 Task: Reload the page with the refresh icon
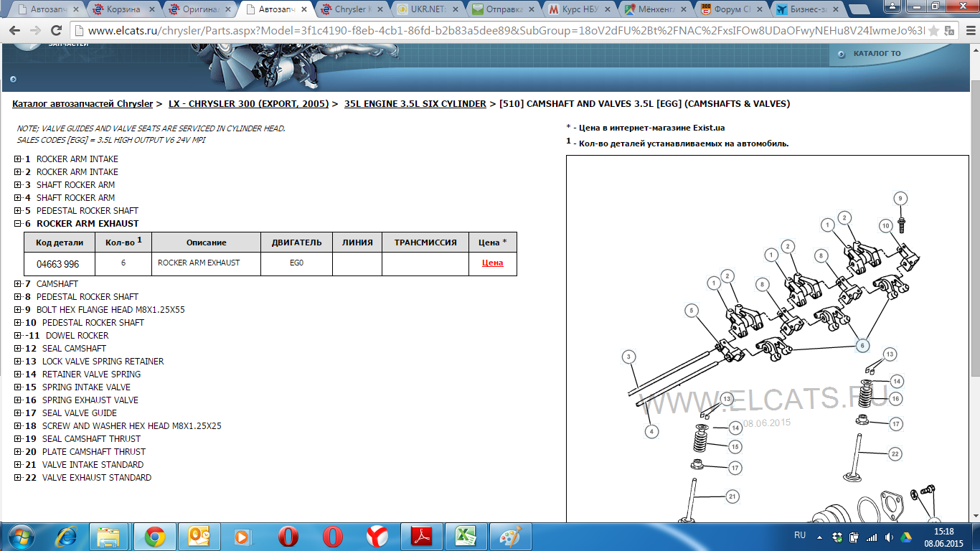click(x=57, y=31)
